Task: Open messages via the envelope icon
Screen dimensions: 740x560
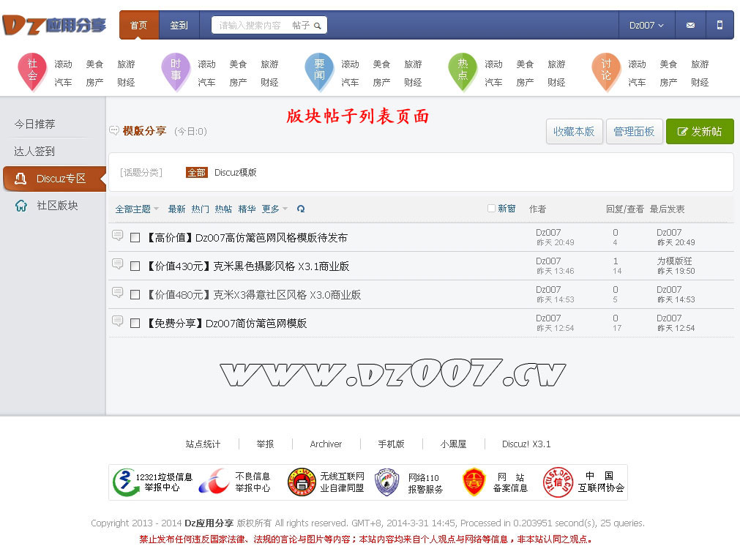Action: (690, 25)
